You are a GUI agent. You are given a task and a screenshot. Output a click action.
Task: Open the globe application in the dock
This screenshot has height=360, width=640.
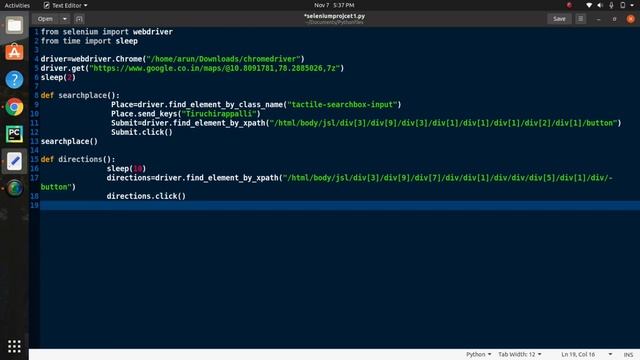coord(14,188)
